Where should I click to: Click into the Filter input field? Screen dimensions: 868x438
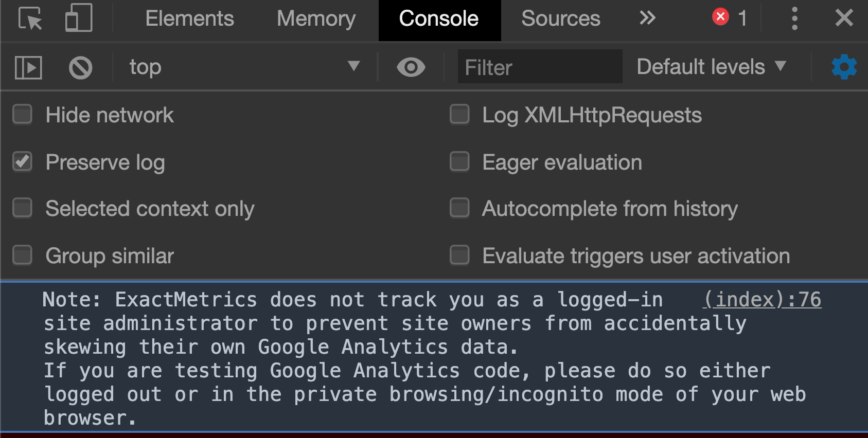click(x=540, y=67)
